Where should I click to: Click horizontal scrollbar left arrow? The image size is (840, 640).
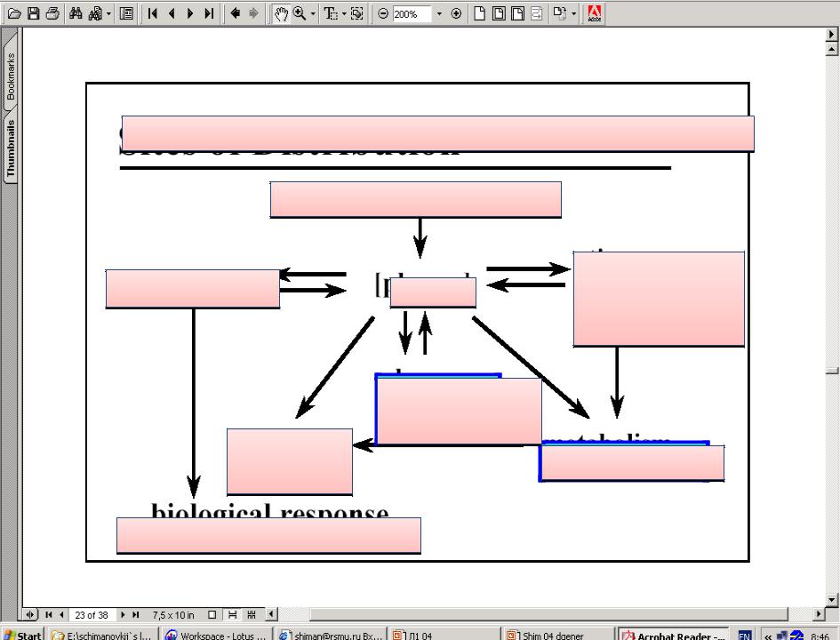[272, 613]
